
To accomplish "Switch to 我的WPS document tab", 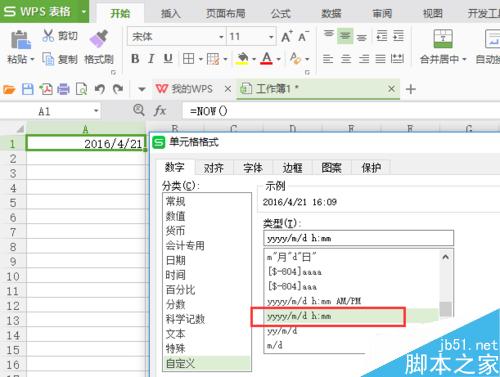I will 192,89.
